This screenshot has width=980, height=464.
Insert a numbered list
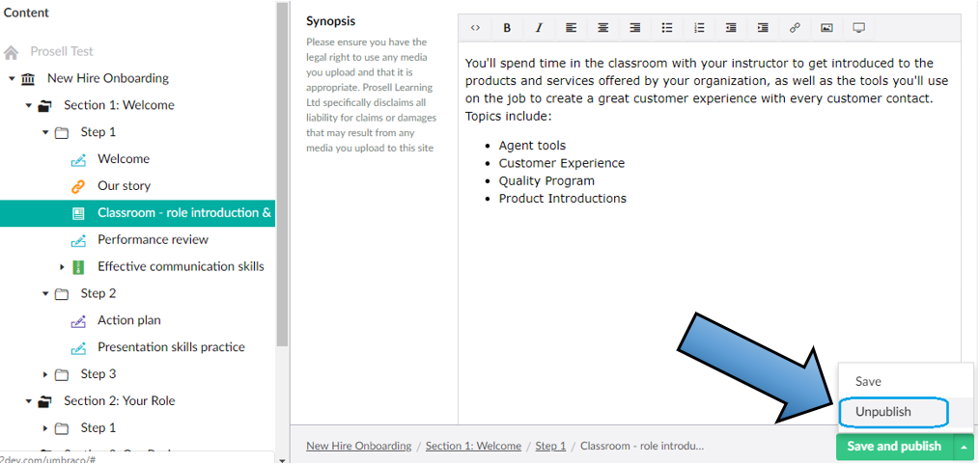coord(699,28)
